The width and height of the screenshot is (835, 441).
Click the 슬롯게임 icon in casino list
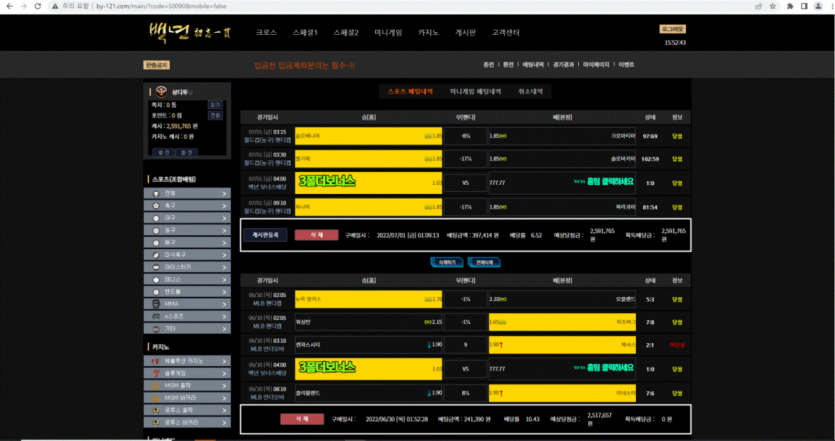(155, 372)
